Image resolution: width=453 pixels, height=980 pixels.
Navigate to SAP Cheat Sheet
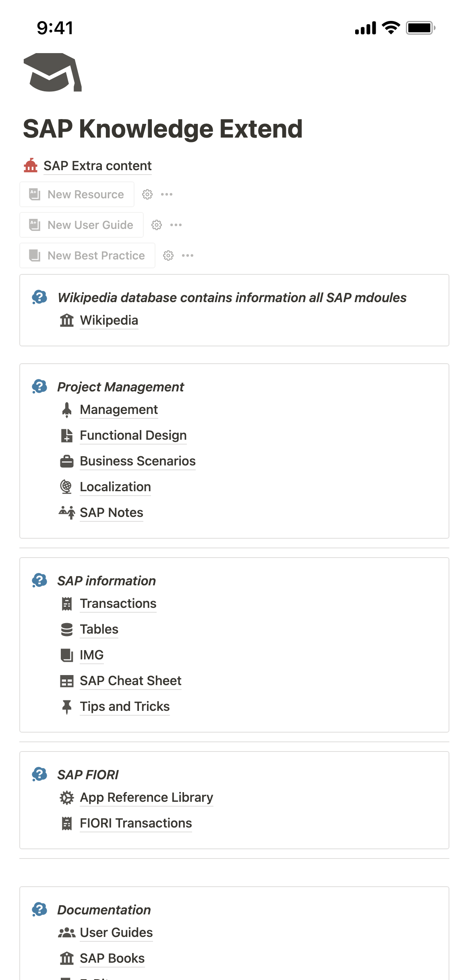130,681
